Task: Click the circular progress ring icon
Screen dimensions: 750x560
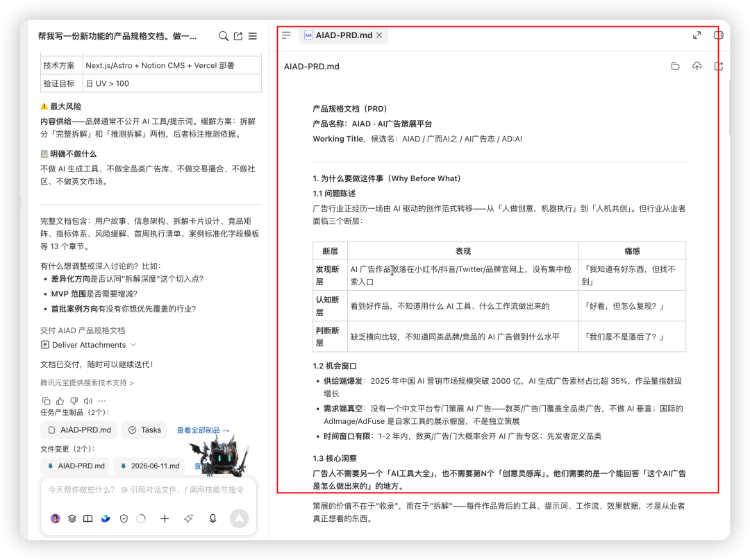Action: (141, 518)
